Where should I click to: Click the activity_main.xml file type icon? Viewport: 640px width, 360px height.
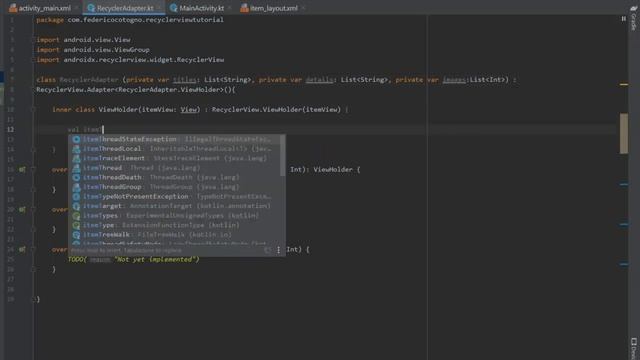click(x=13, y=8)
